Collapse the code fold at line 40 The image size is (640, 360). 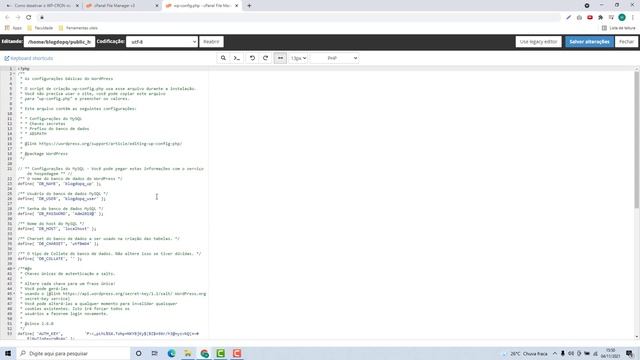click(14, 269)
